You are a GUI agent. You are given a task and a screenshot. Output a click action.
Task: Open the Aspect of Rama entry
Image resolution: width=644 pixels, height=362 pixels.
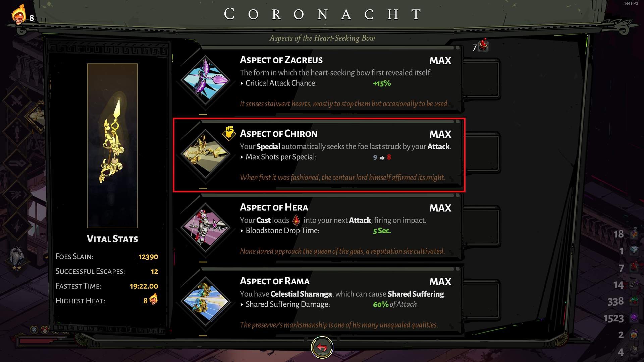point(319,302)
